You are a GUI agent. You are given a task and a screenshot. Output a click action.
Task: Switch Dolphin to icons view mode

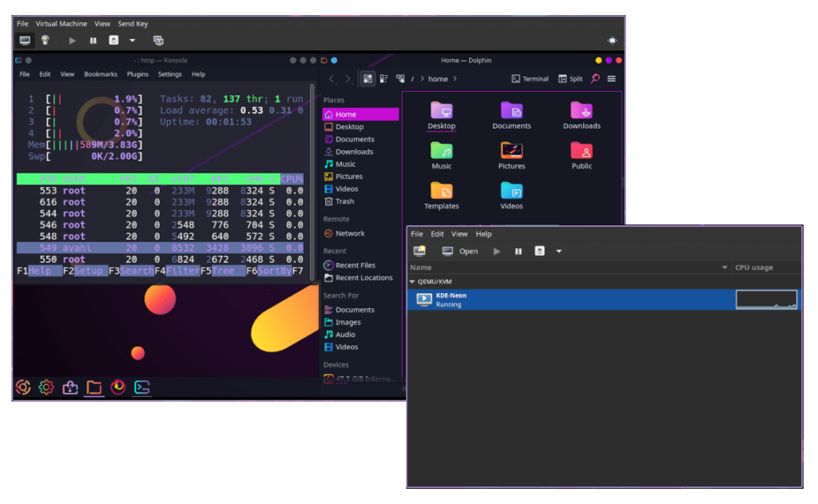coord(367,79)
